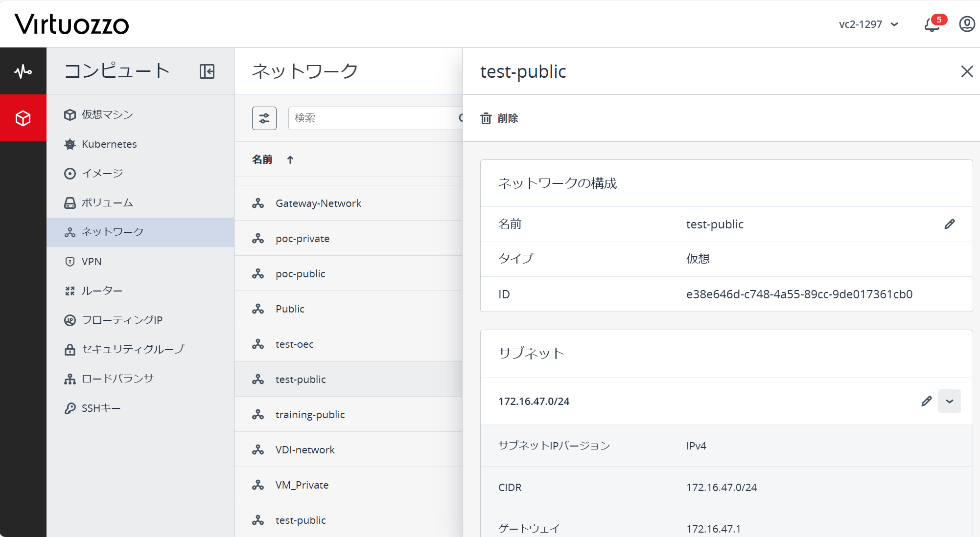980x537 pixels.
Task: Collapse the Compute side panel
Action: coord(207,71)
